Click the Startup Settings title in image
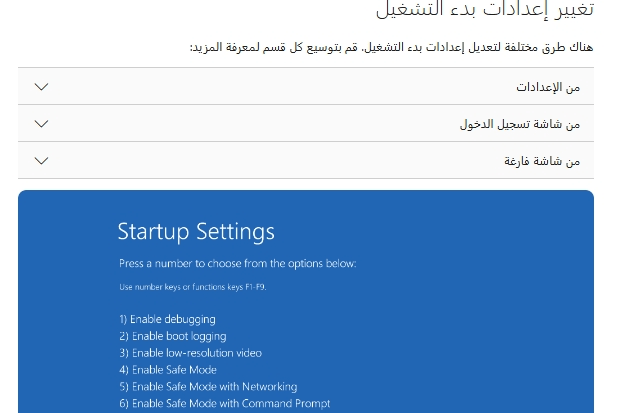Screen dimensions: 630x413 tap(196, 231)
